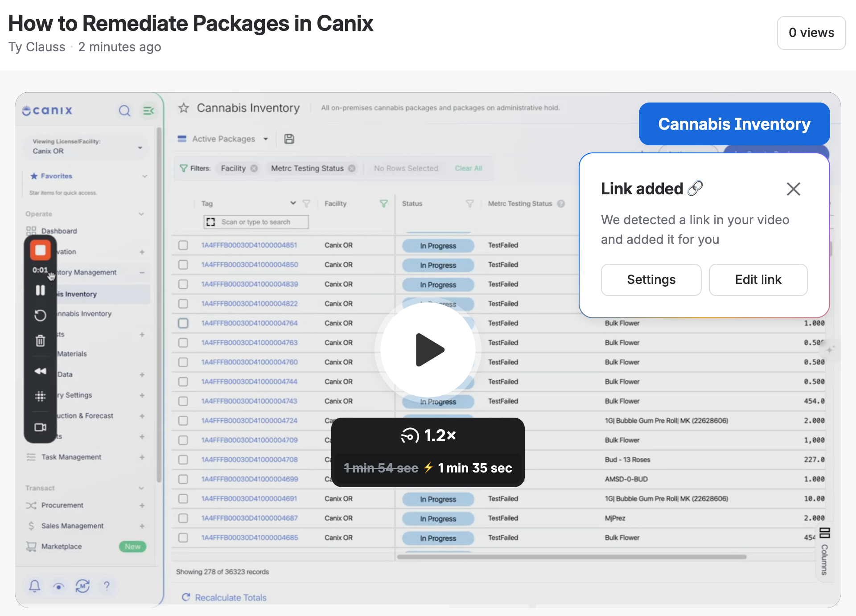Viewport: 856px width, 616px height.
Task: Click the save view floppy disk icon
Action: click(289, 139)
